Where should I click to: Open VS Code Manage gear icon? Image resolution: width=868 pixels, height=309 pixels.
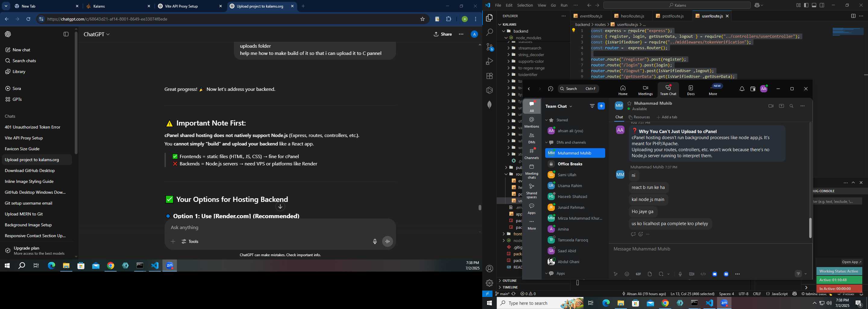[489, 283]
